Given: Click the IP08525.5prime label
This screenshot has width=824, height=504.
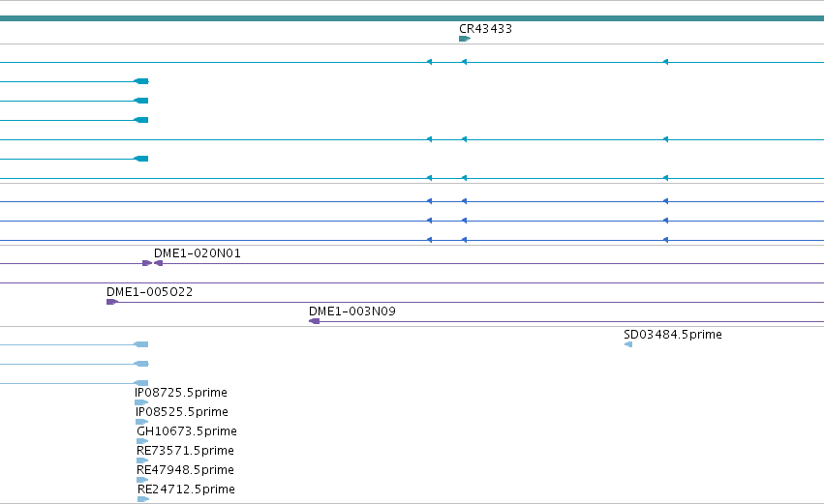Looking at the screenshot, I should click(182, 412).
